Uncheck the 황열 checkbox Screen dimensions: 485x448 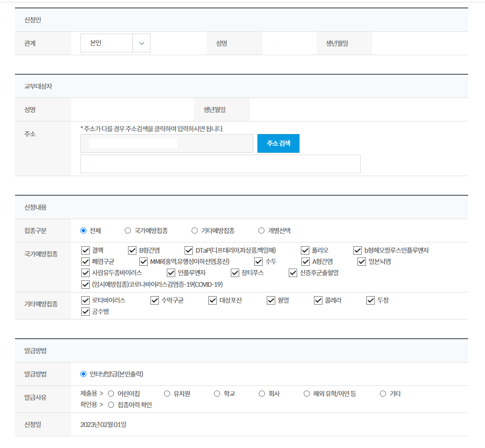(x=271, y=300)
